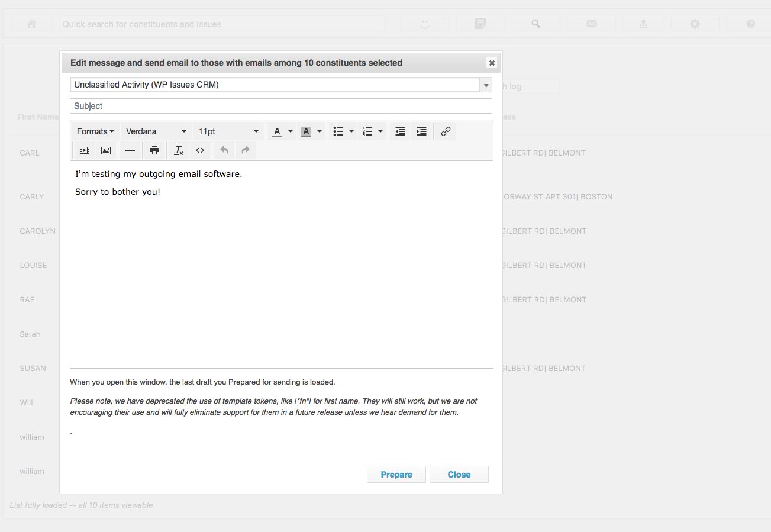This screenshot has height=532, width=771.
Task: Select the CARLY row in constituent list
Action: (32, 196)
